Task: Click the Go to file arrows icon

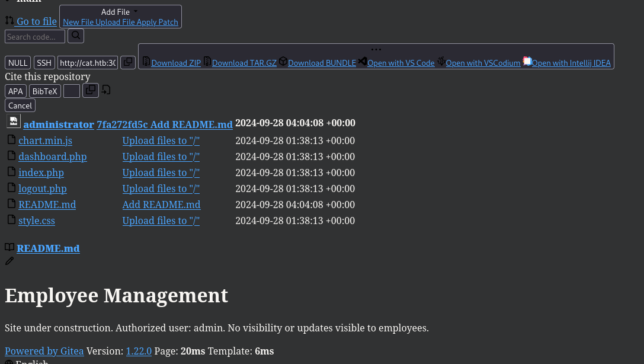Action: [x=9, y=20]
